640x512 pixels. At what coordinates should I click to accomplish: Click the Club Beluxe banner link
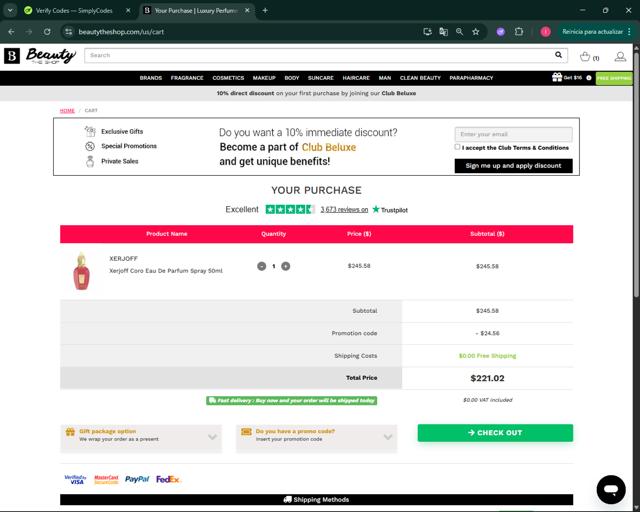(398, 93)
